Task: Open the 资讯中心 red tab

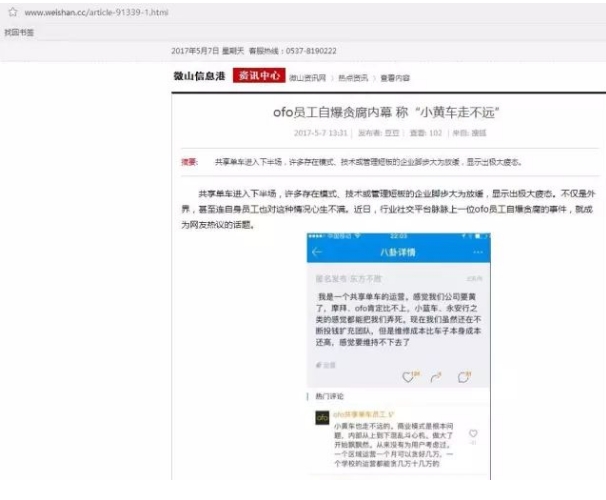Action: point(258,75)
